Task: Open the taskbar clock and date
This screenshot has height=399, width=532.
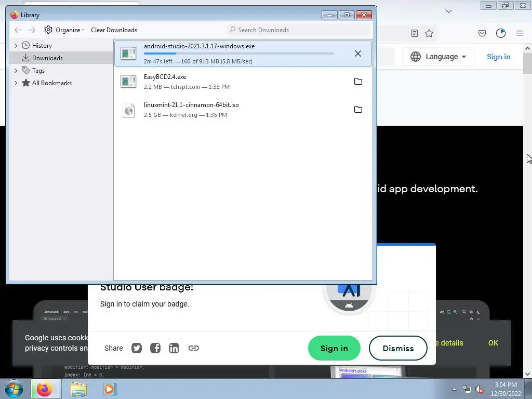Action: click(x=506, y=389)
